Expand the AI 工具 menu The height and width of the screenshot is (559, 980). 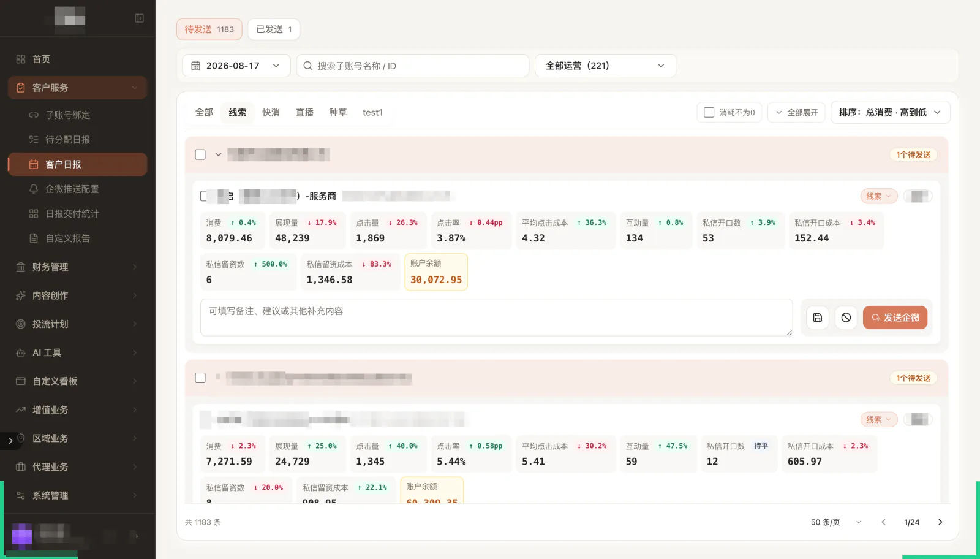(77, 352)
